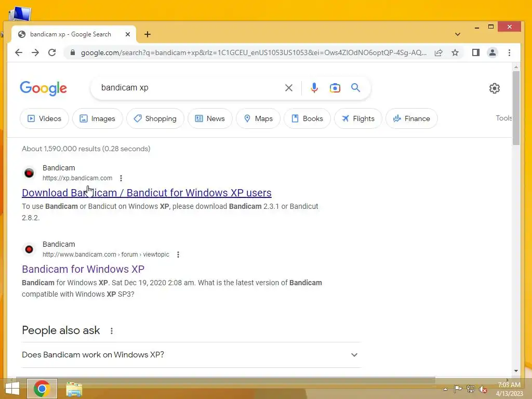Filter results by Maps
This screenshot has height=399, width=532.
click(258, 118)
